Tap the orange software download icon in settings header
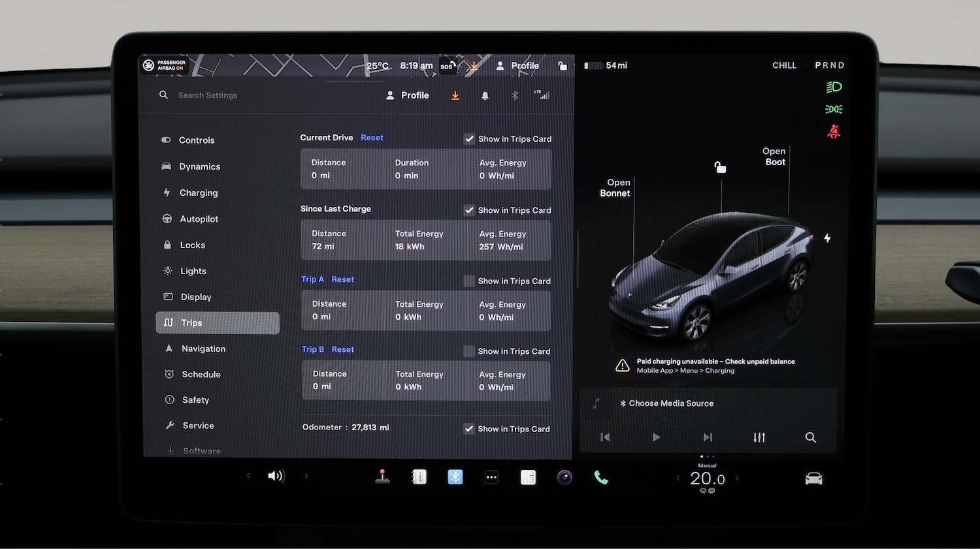The height and width of the screenshot is (549, 980). point(455,95)
